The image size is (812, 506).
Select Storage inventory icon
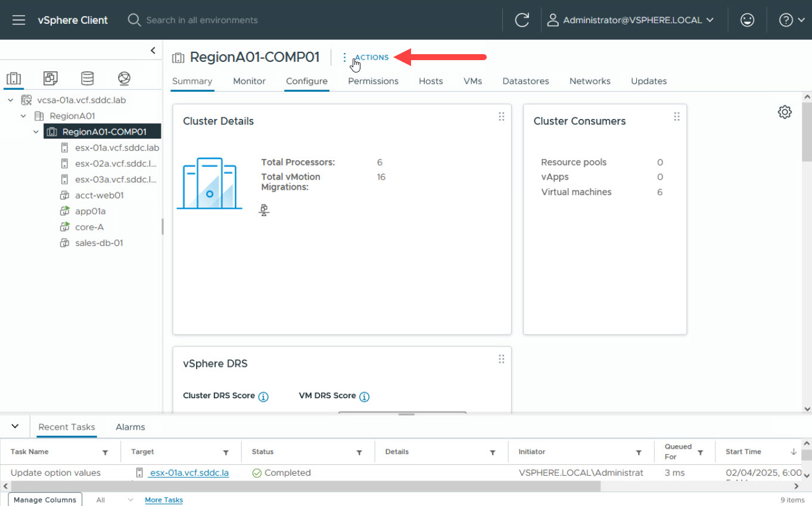[87, 78]
